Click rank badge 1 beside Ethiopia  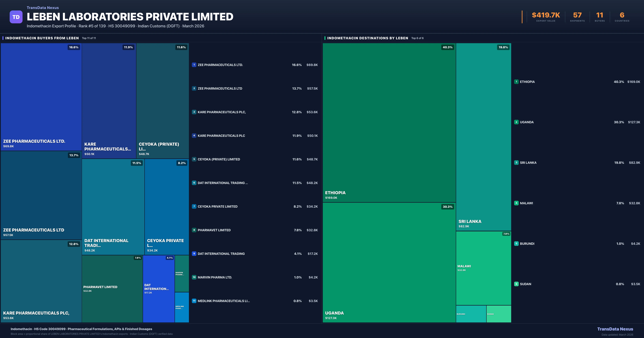coord(516,82)
